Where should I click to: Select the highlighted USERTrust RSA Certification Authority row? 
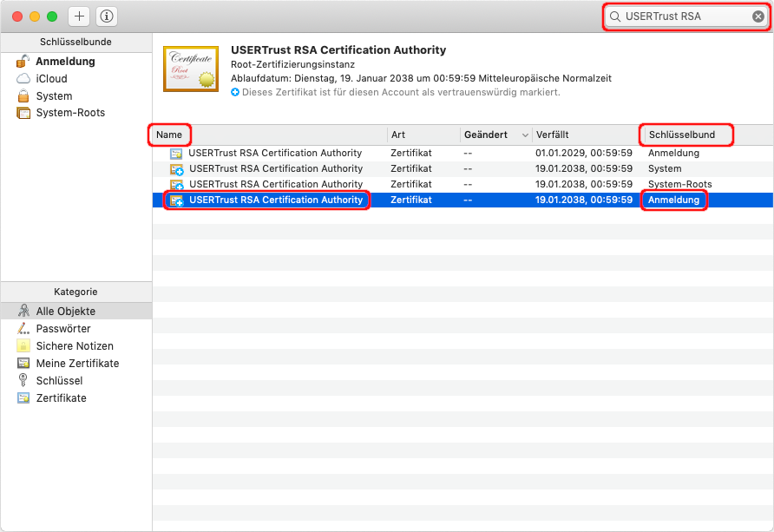[462, 200]
